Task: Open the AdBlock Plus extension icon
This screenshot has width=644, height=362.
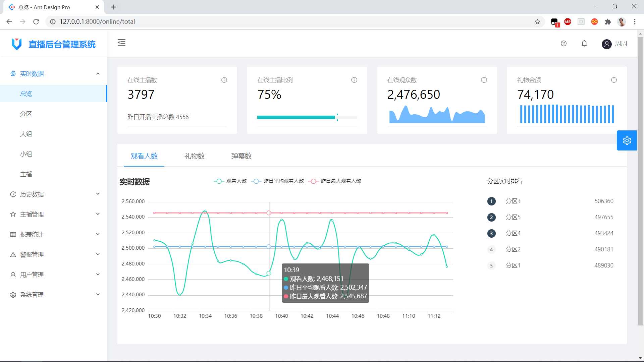Action: pos(568,22)
